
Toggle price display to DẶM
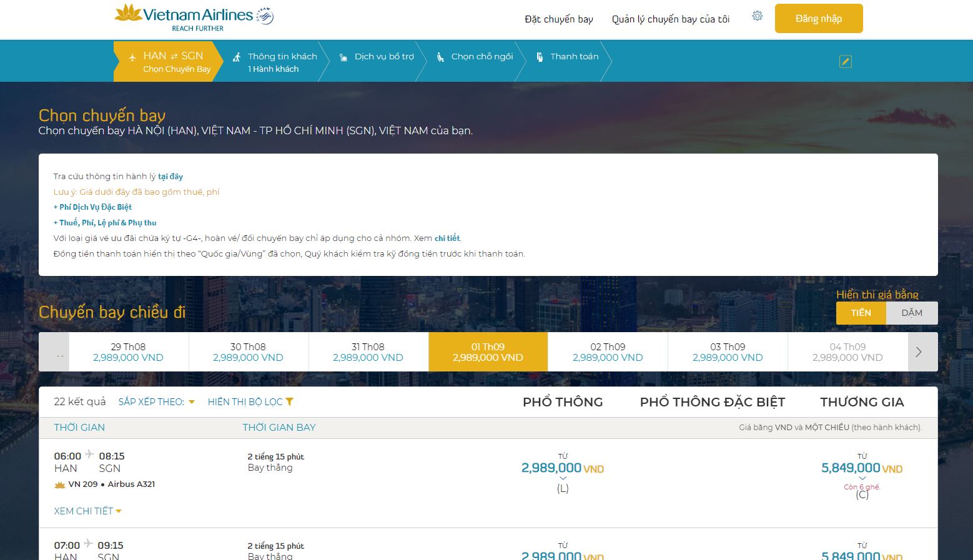click(912, 313)
